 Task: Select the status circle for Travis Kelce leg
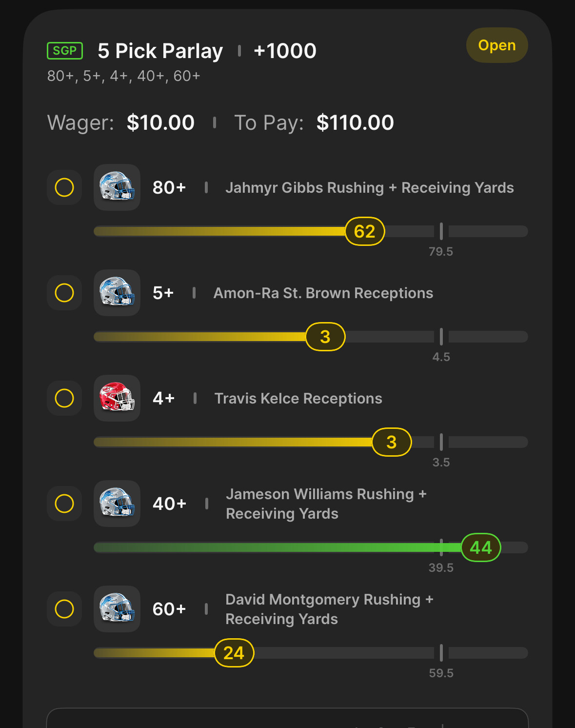tap(64, 398)
